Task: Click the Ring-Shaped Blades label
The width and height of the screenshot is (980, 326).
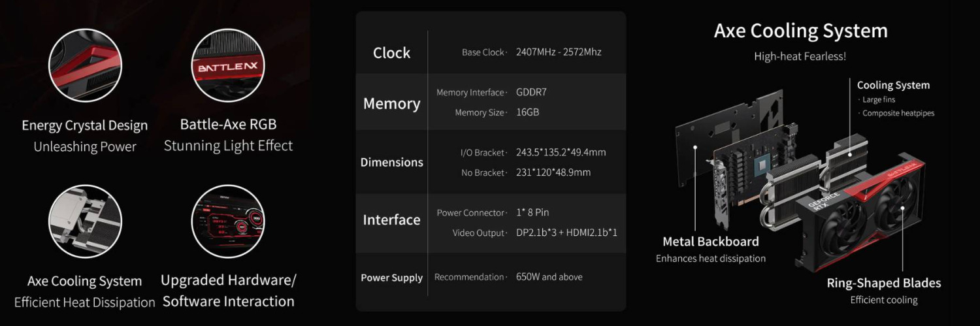Action: (x=883, y=283)
